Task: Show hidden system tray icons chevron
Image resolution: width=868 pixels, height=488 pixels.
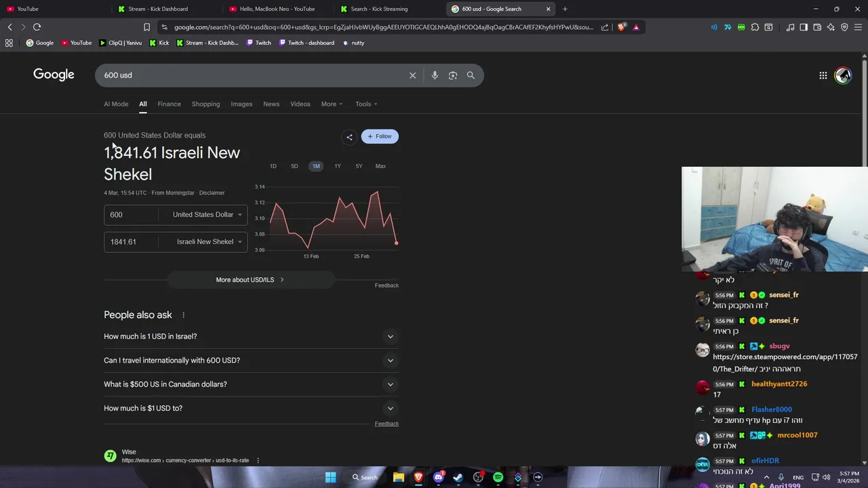Action: click(x=768, y=477)
